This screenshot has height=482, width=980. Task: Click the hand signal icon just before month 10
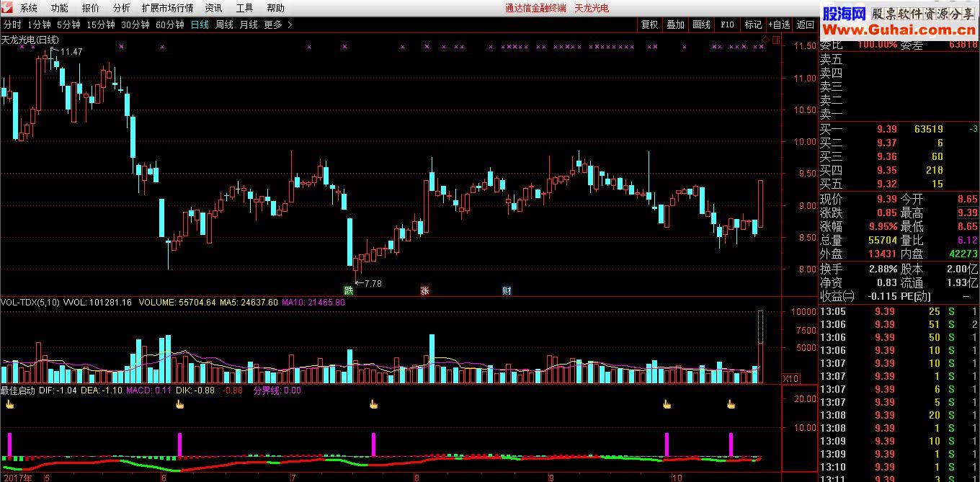click(x=667, y=404)
